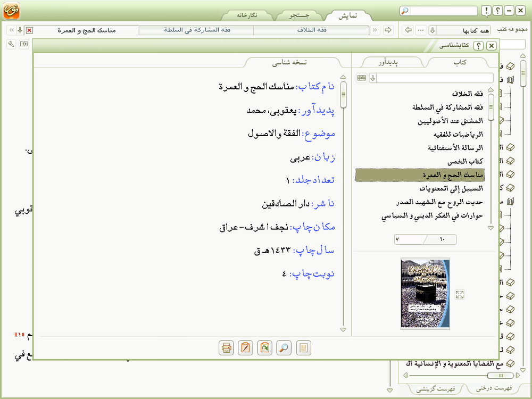Enlarge the book cover with the expand icon
This screenshot has height=399, width=532.
click(460, 294)
